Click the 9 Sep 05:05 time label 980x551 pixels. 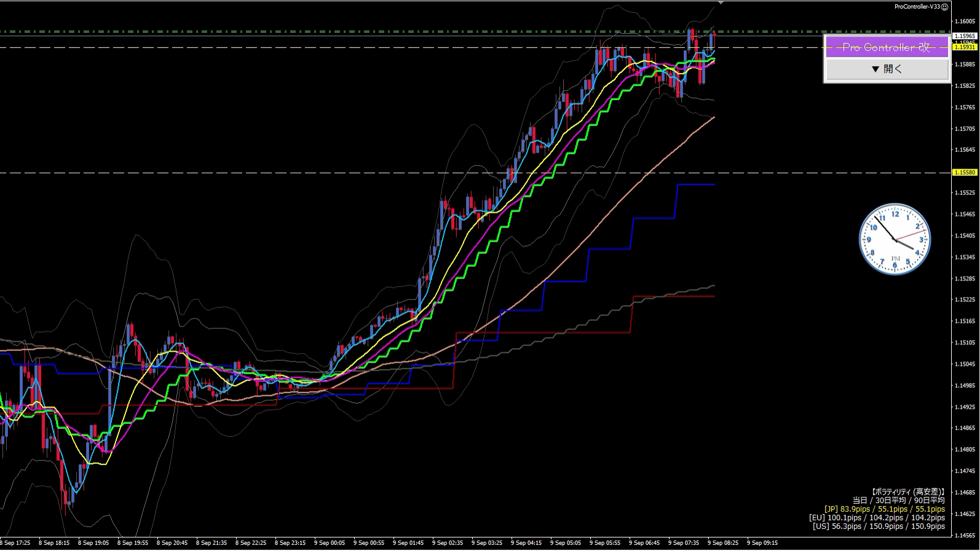pyautogui.click(x=566, y=543)
